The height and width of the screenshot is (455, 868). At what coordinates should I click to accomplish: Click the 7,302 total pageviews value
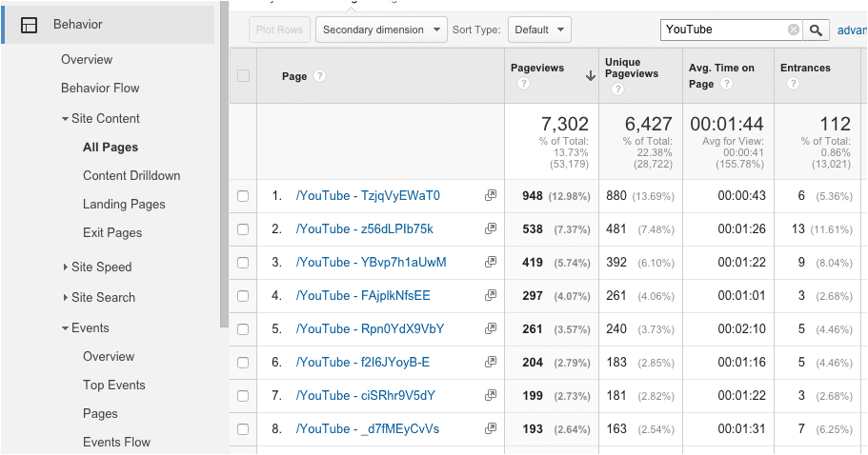point(565,124)
